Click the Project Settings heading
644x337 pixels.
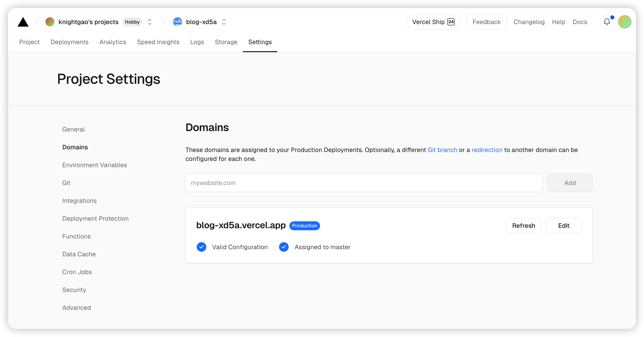point(108,79)
